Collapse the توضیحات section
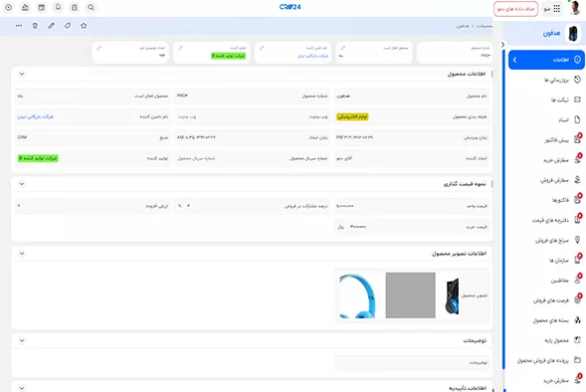This screenshot has height=392, width=586. pyautogui.click(x=22, y=341)
